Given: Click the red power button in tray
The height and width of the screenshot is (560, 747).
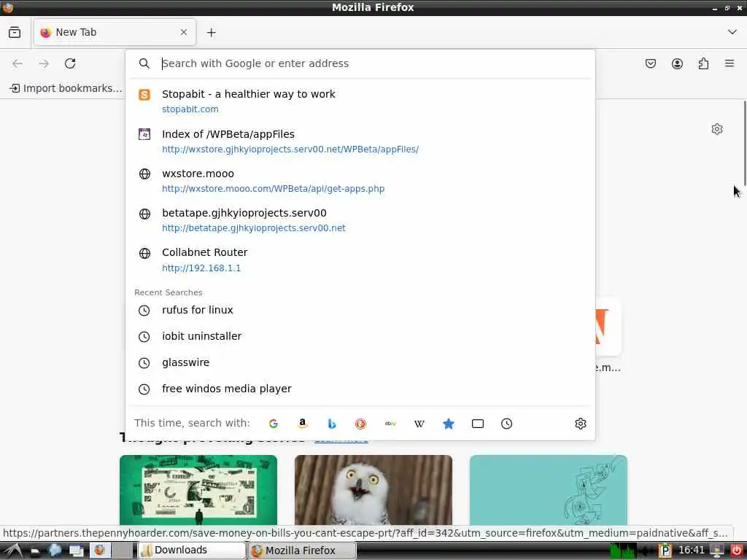Looking at the screenshot, I should 737,551.
